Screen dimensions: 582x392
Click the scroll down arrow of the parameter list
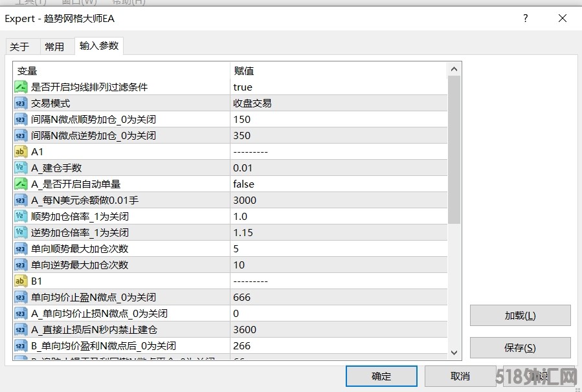click(x=454, y=353)
